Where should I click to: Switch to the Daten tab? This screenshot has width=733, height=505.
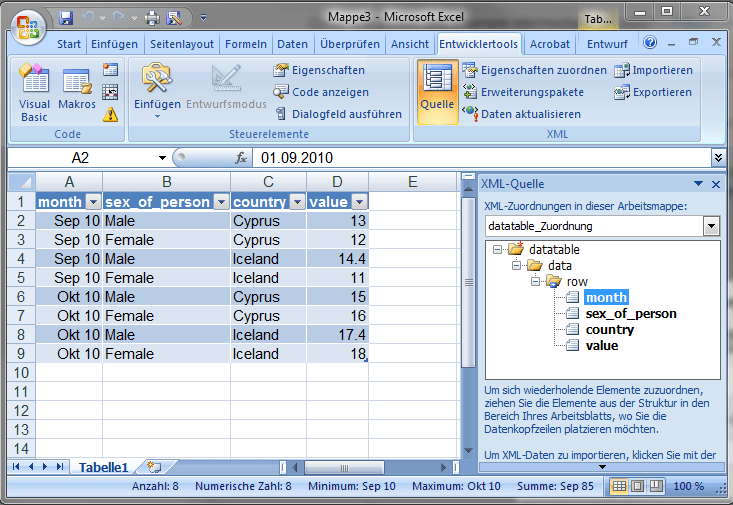[x=293, y=44]
